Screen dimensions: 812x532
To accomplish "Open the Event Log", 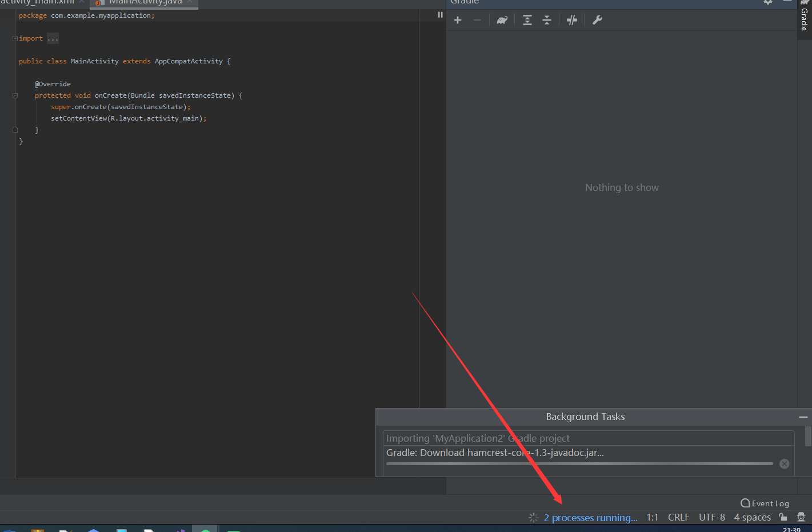I will [765, 503].
